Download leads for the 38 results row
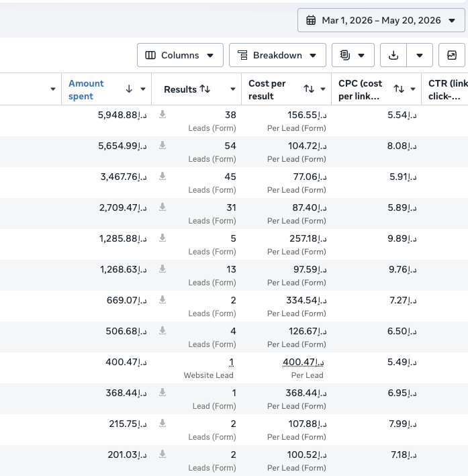468x476 pixels. (x=162, y=114)
